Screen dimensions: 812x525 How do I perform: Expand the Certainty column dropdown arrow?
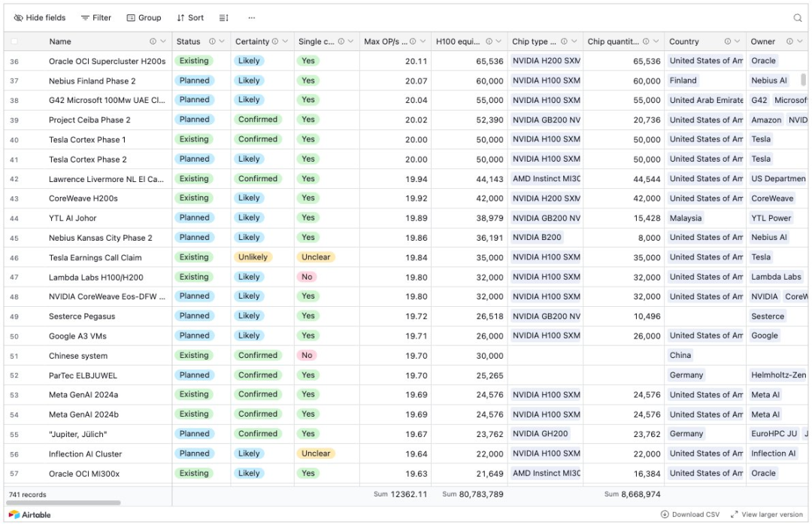[285, 41]
